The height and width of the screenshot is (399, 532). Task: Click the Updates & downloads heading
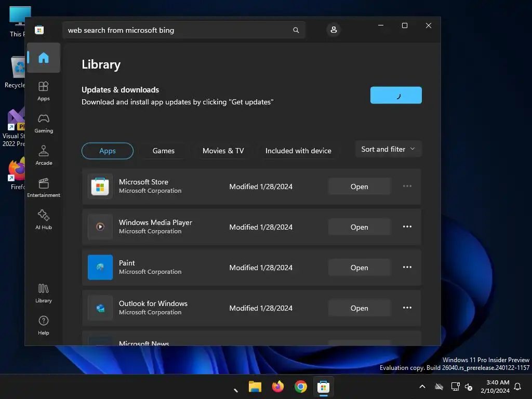[120, 90]
